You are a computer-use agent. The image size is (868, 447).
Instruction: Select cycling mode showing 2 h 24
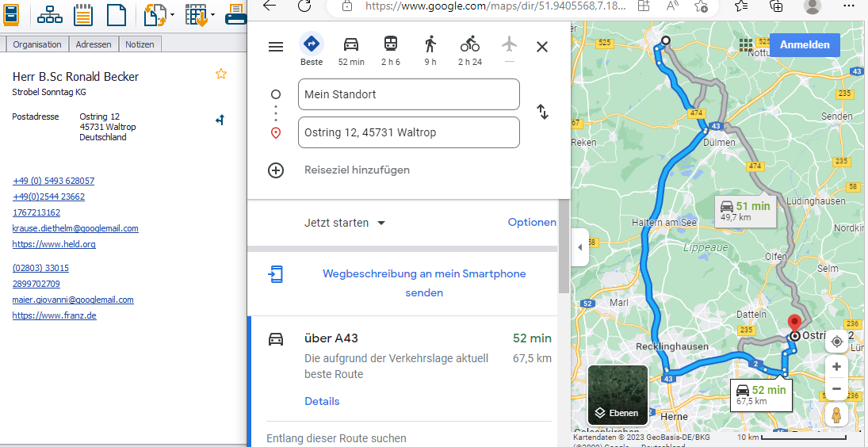pyautogui.click(x=470, y=51)
